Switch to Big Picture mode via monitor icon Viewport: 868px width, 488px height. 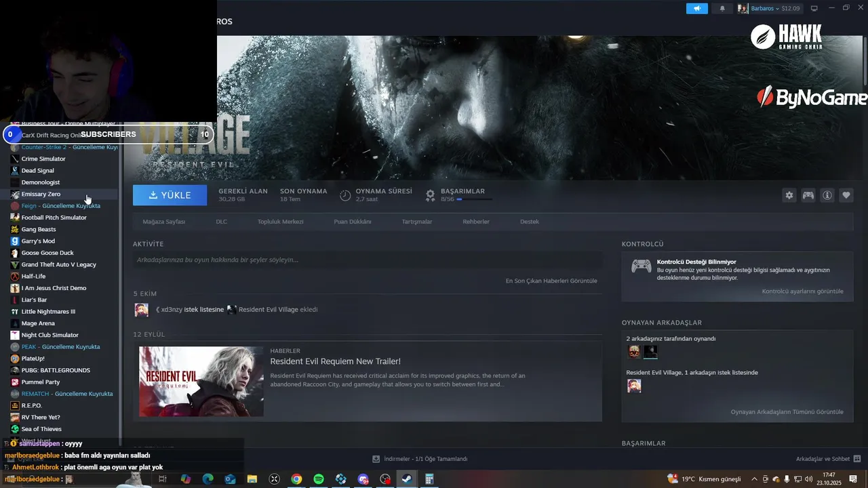814,8
